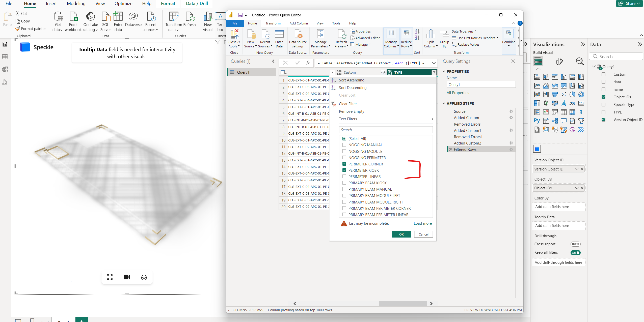This screenshot has height=322, width=644.
Task: Click Group By icon
Action: [x=444, y=34]
